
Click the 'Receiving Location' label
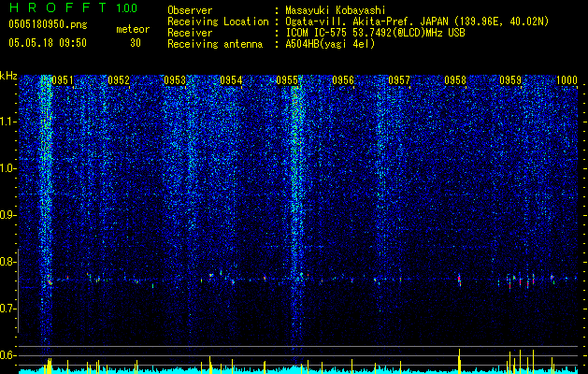tap(218, 22)
